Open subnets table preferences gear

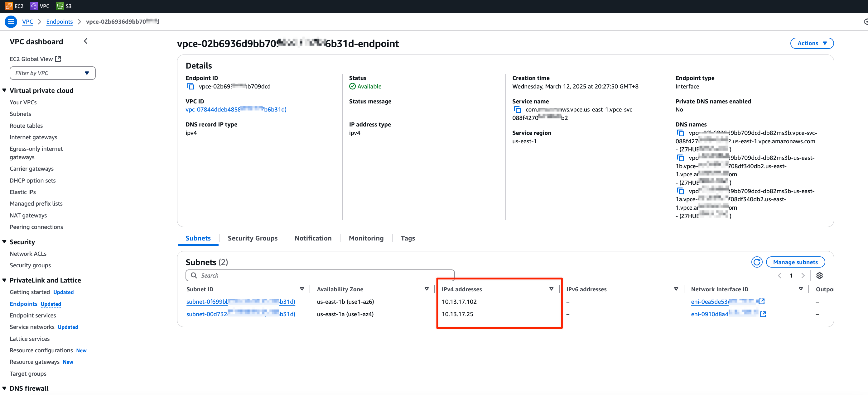pyautogui.click(x=819, y=275)
